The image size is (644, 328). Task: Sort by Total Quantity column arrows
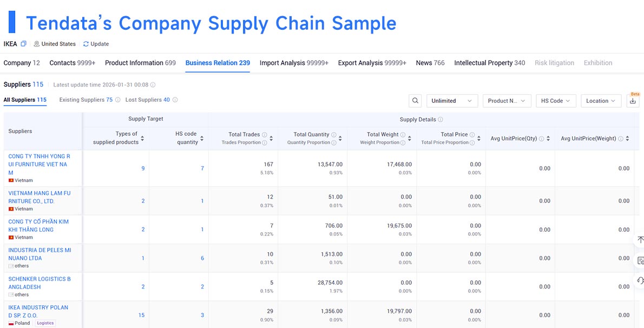click(x=340, y=139)
